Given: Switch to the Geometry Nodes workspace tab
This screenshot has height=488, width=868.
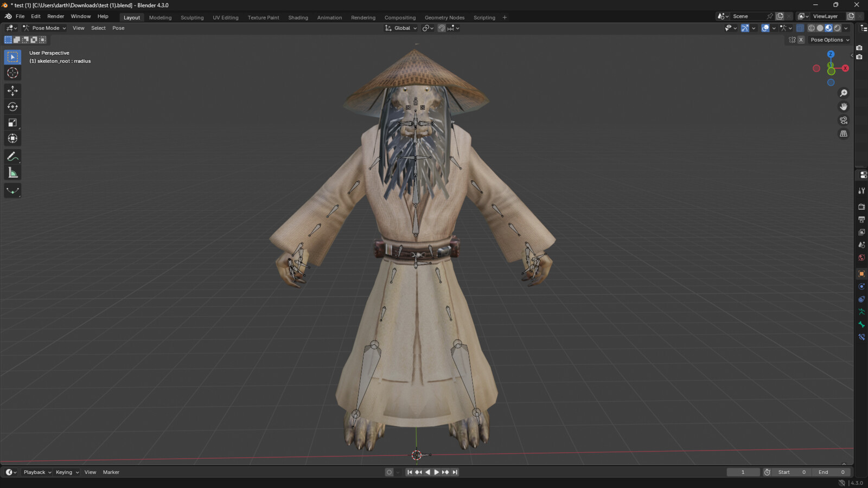Looking at the screenshot, I should [444, 17].
